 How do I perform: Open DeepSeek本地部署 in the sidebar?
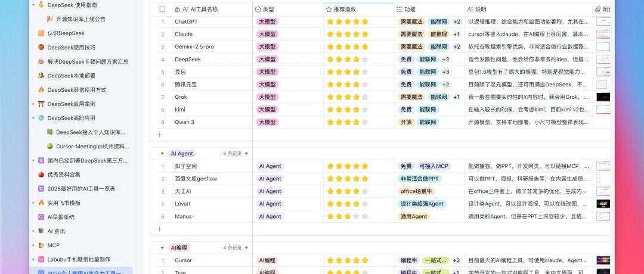point(72,76)
